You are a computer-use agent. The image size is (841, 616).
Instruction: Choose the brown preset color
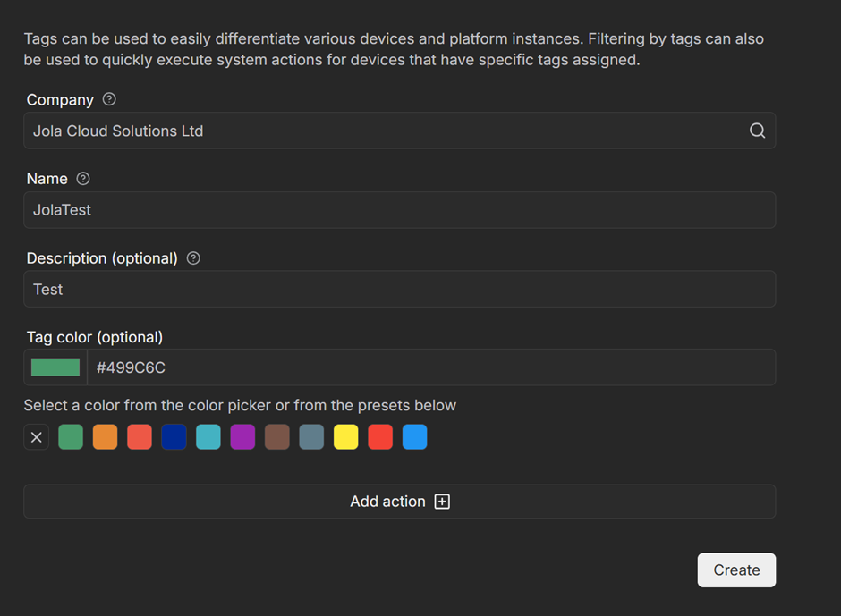tap(277, 437)
